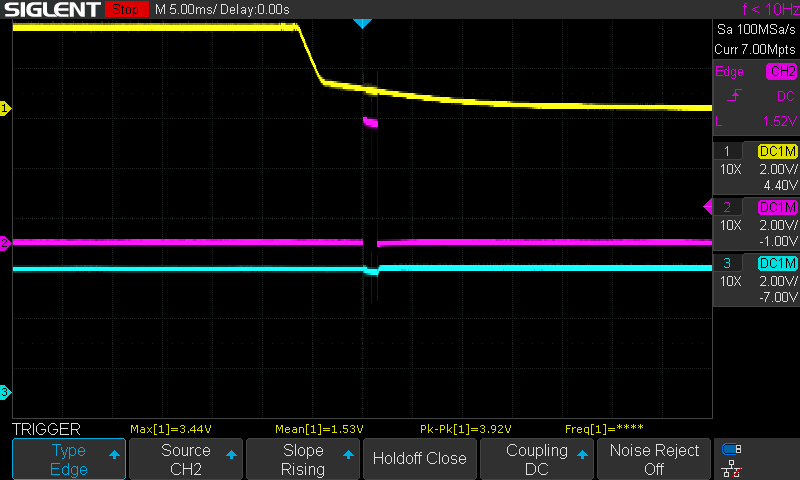
Task: Open the trigger Type Edge menu
Action: pos(69,459)
